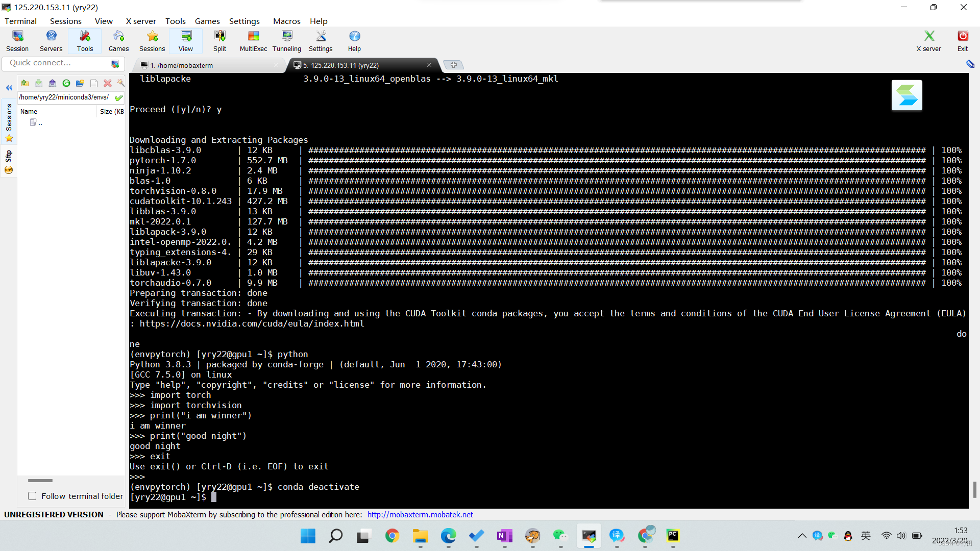Image resolution: width=980 pixels, height=551 pixels.
Task: Open the parent folder entry '..'
Action: pos(39,122)
